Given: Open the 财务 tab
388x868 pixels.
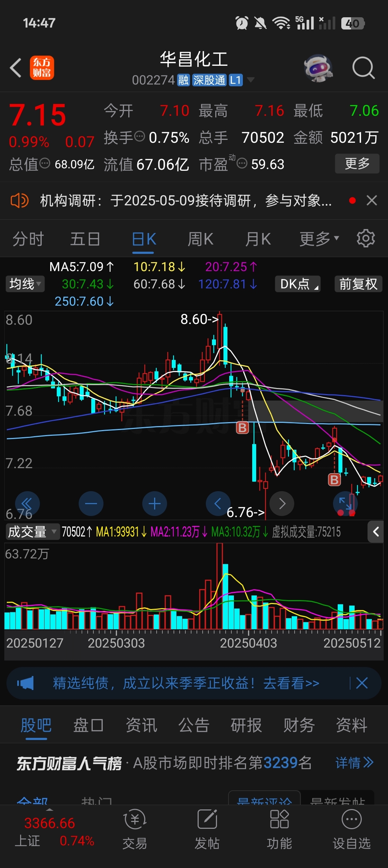Looking at the screenshot, I should 299,725.
